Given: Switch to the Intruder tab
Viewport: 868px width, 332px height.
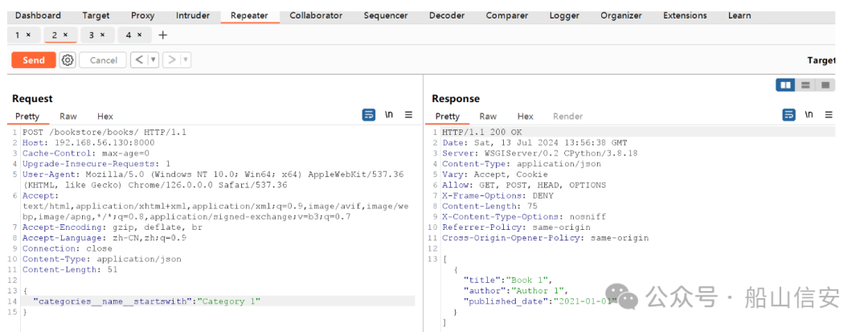Looking at the screenshot, I should point(193,15).
